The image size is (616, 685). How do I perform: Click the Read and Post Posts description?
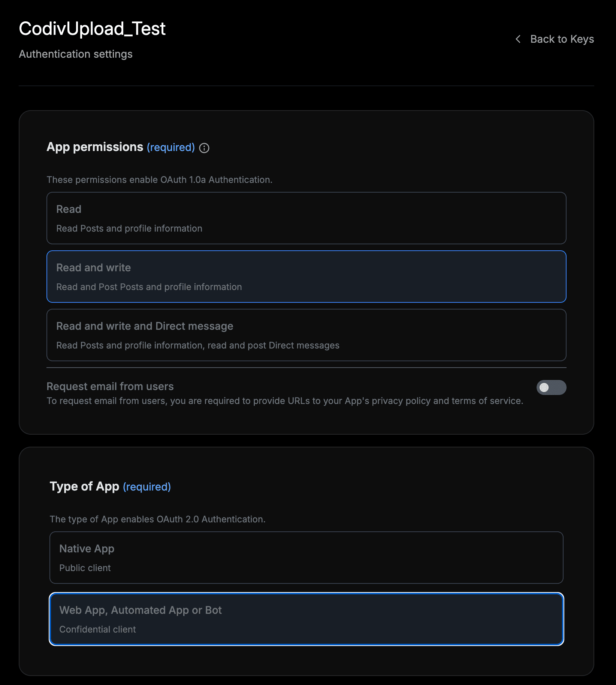149,287
